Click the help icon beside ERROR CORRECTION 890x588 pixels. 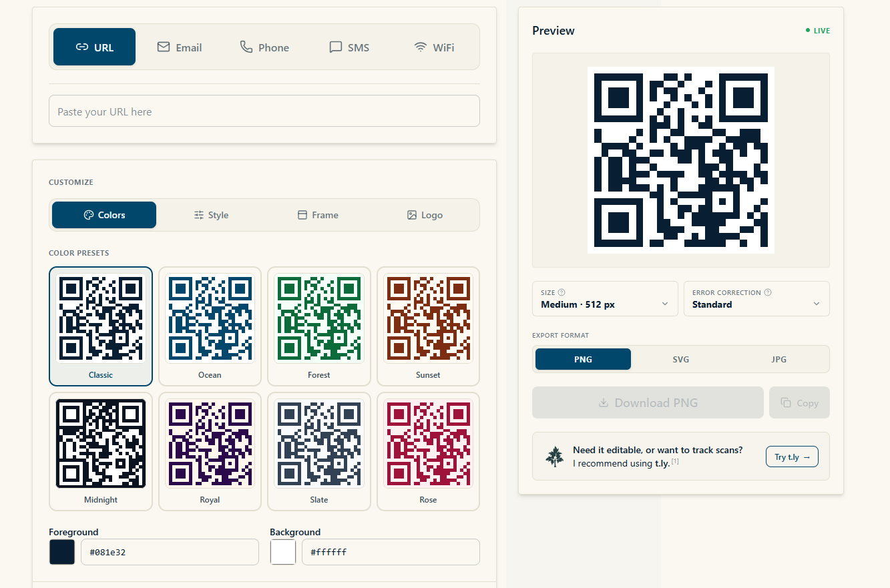768,292
